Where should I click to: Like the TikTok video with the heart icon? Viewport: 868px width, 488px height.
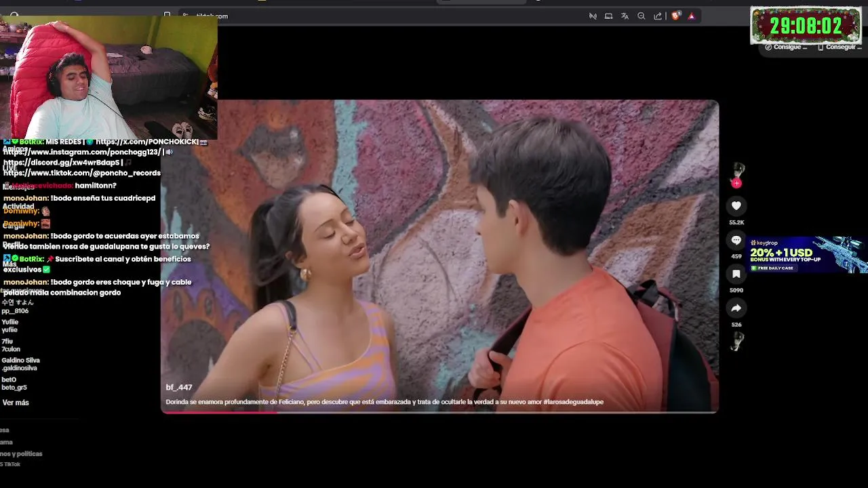coord(736,205)
